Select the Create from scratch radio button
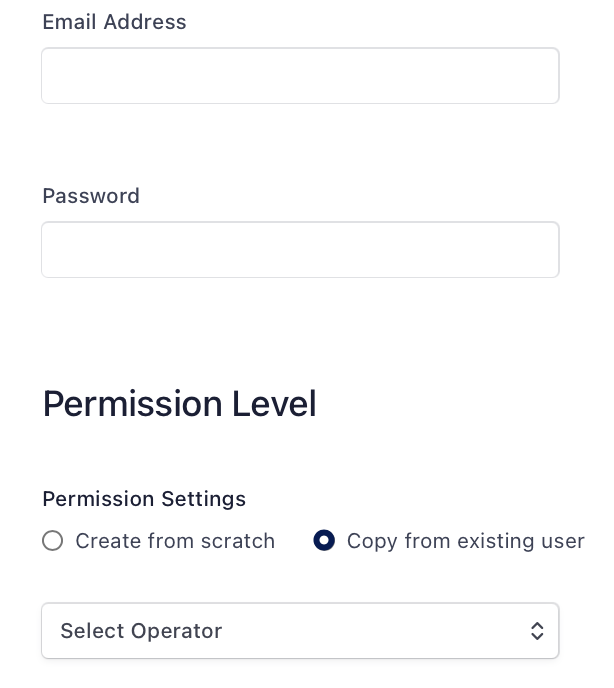 click(53, 541)
